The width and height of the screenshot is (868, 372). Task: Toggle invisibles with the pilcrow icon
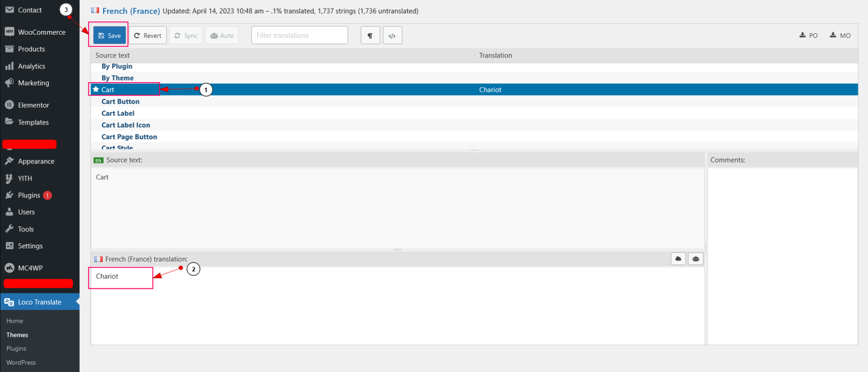tap(370, 35)
